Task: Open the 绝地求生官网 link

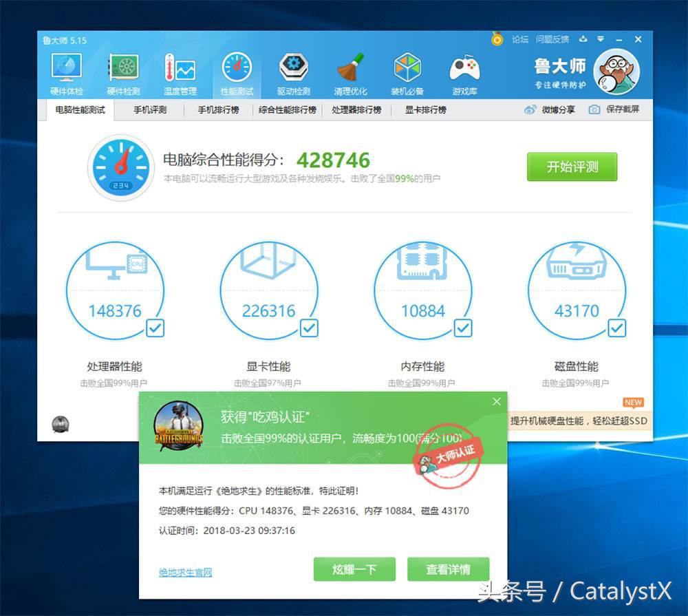Action: pyautogui.click(x=185, y=572)
